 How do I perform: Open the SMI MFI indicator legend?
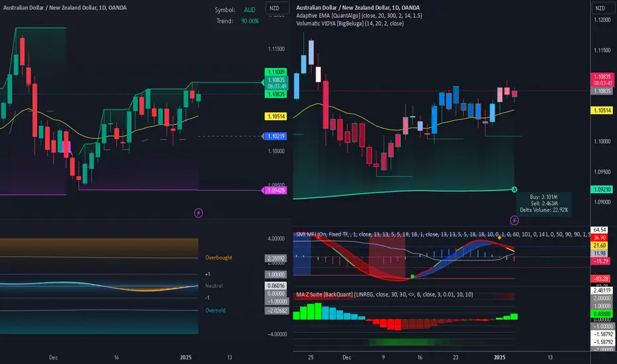point(443,234)
